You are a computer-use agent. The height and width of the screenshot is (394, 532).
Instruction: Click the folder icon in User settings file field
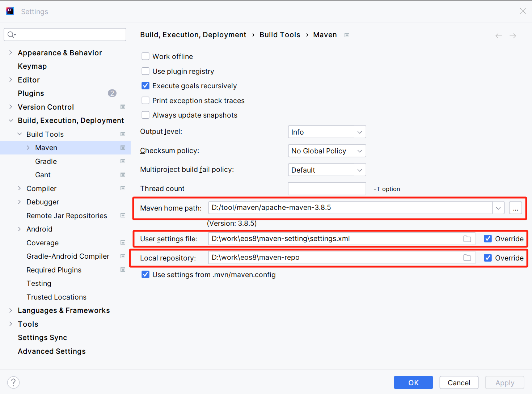click(x=467, y=239)
